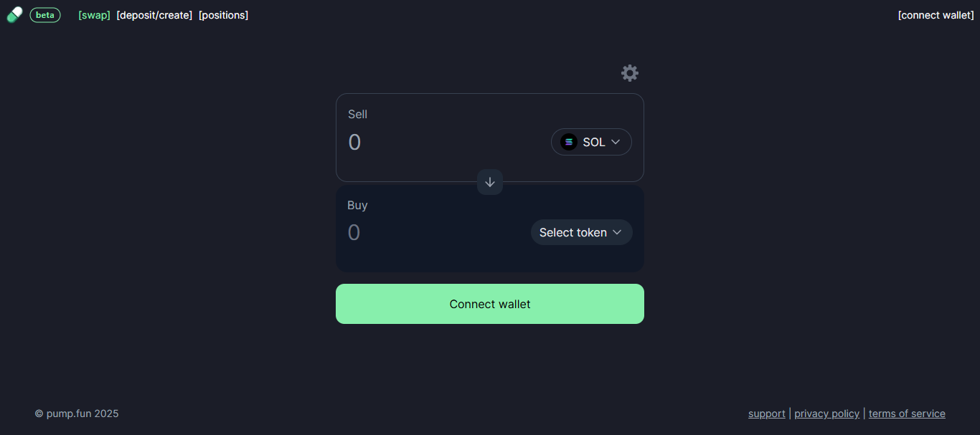Switch to the deposit/create tab
The height and width of the screenshot is (435, 980).
pyautogui.click(x=154, y=14)
